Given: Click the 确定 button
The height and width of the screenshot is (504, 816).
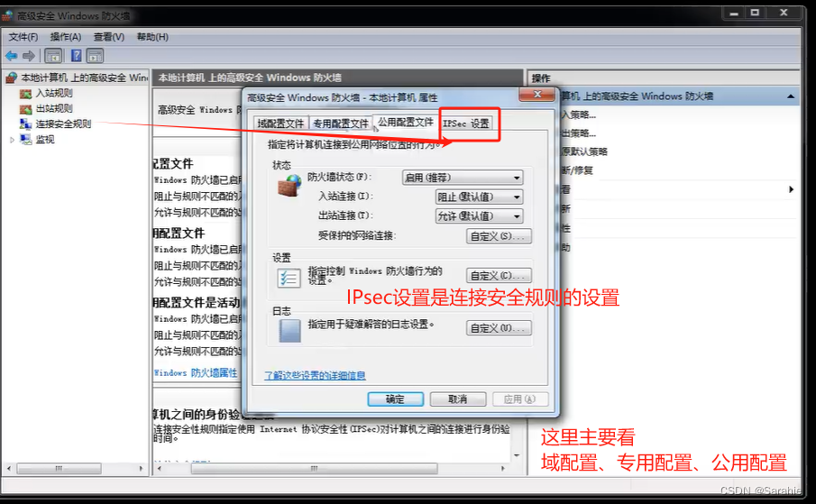Looking at the screenshot, I should point(396,399).
